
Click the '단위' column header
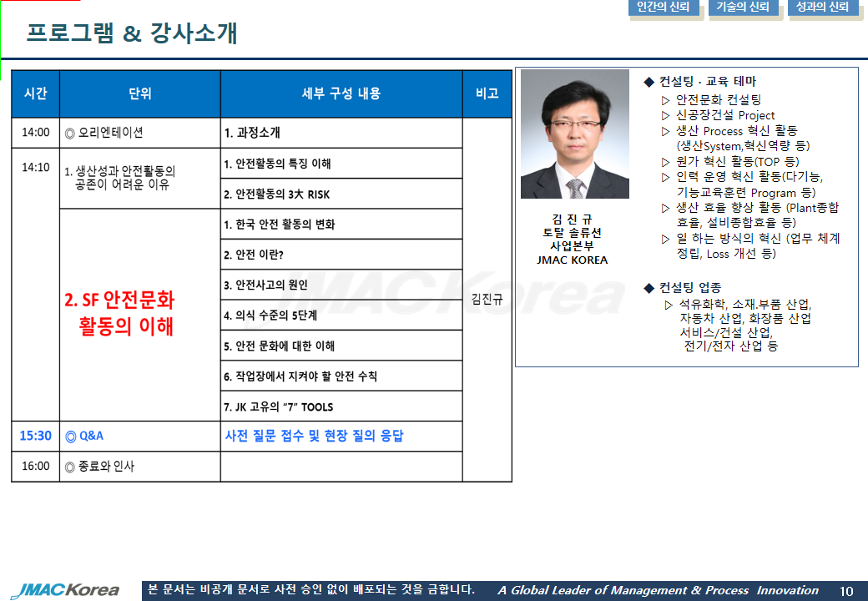click(140, 93)
